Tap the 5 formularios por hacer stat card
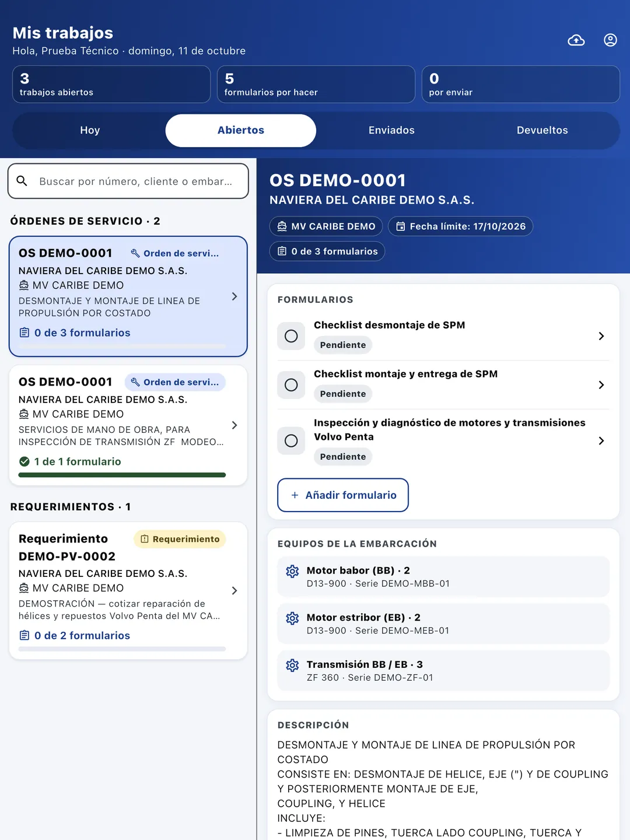The height and width of the screenshot is (840, 630). [316, 85]
